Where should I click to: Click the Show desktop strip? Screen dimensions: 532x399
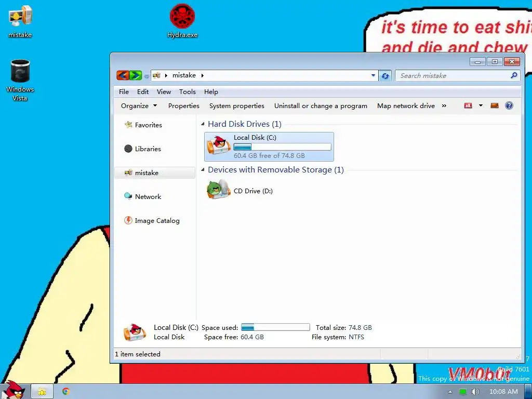tap(528, 392)
